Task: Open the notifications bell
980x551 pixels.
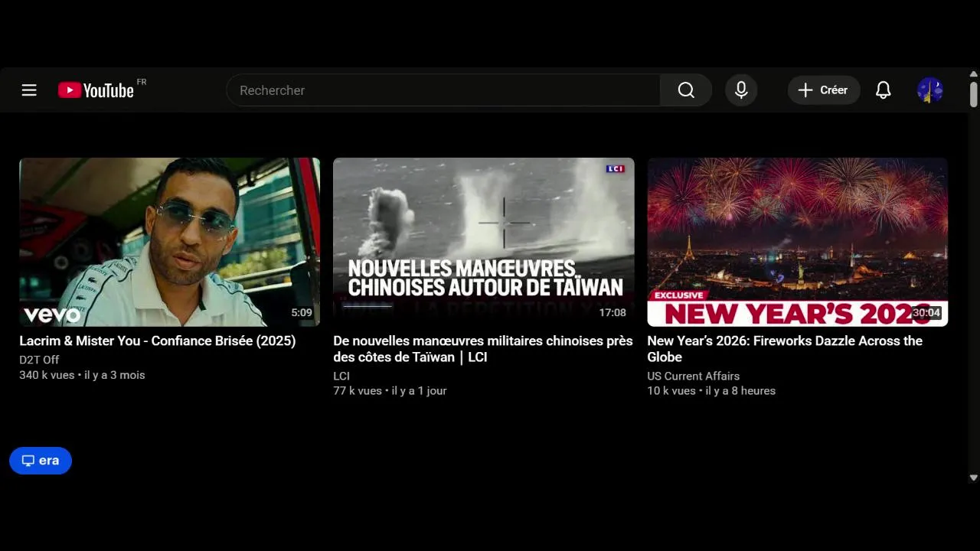Action: click(884, 90)
